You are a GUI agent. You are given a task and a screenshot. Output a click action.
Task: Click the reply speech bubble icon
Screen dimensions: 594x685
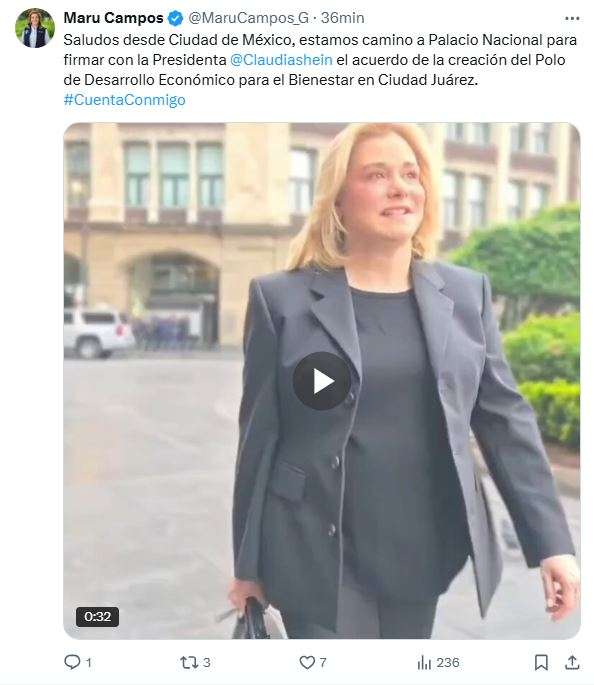tap(72, 662)
